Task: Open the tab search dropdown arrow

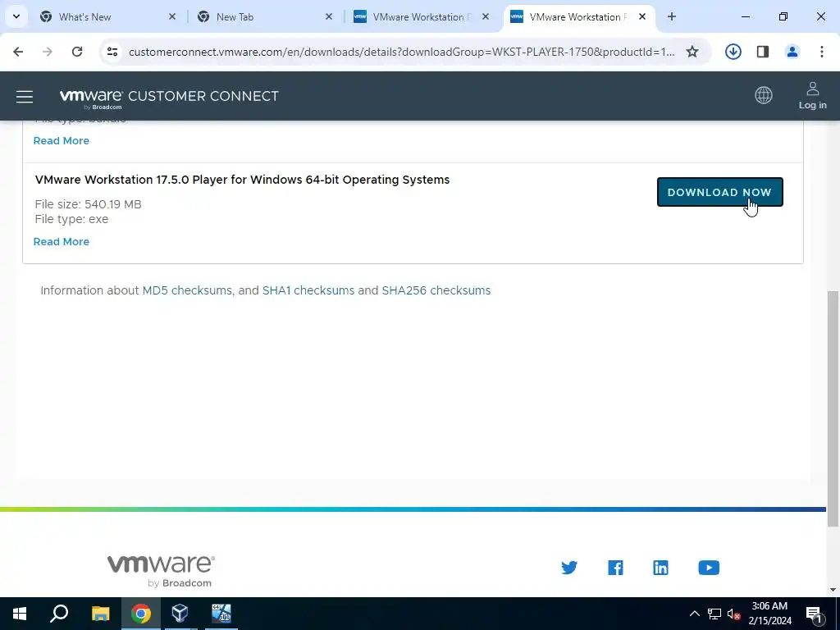Action: [x=16, y=16]
